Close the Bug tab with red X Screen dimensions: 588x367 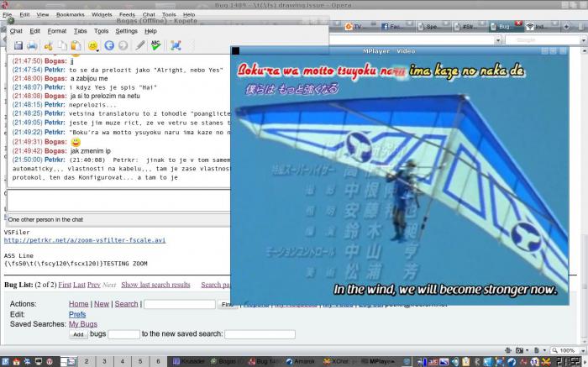pyautogui.click(x=518, y=24)
